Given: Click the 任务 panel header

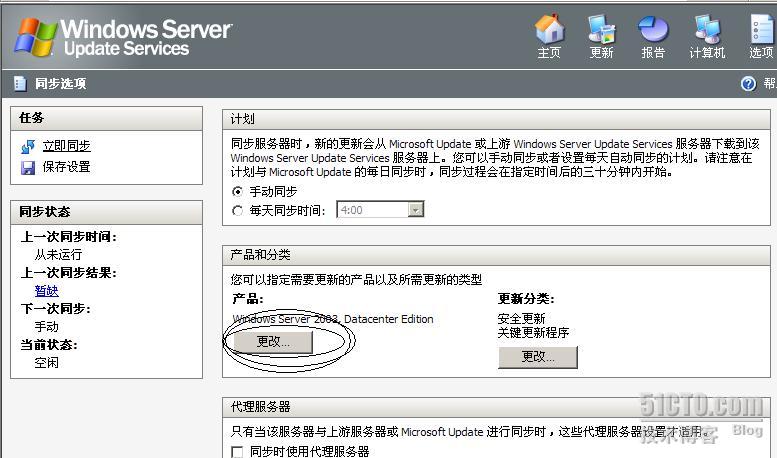Looking at the screenshot, I should pos(107,118).
